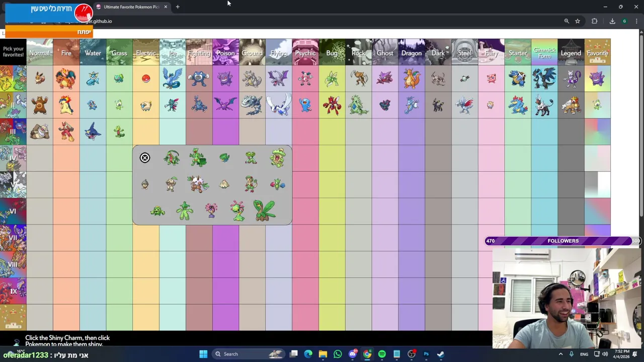Image resolution: width=644 pixels, height=362 pixels.
Task: Pick Cacturne in the popup
Action: click(185, 211)
